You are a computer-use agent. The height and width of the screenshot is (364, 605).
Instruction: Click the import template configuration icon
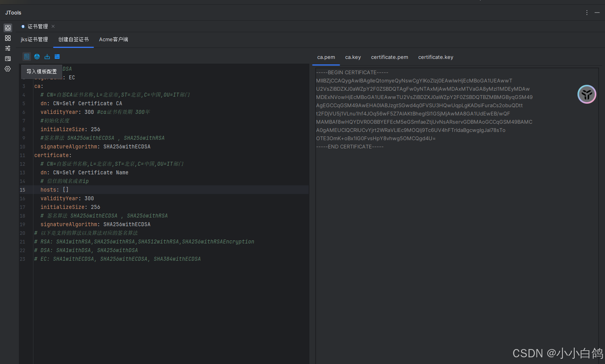tap(26, 57)
